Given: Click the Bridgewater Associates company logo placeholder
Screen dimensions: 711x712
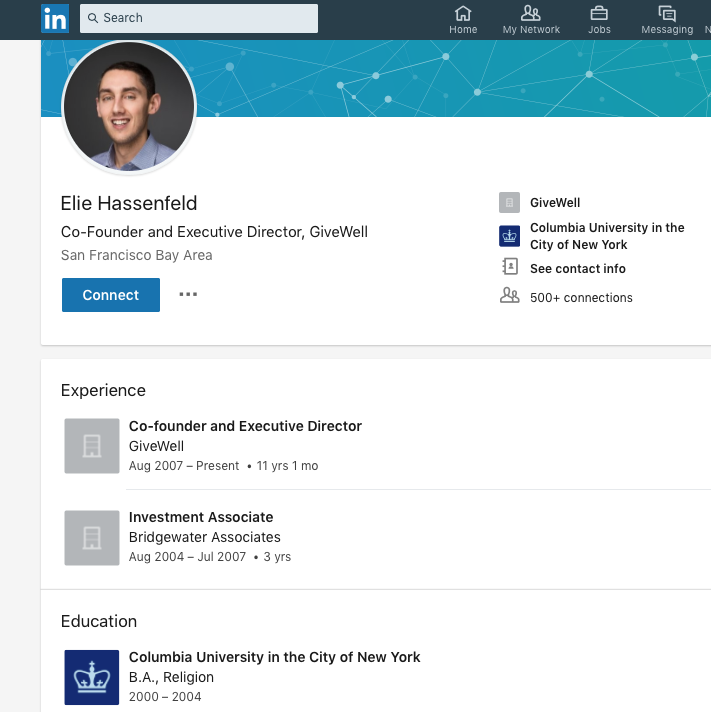Looking at the screenshot, I should pos(92,537).
